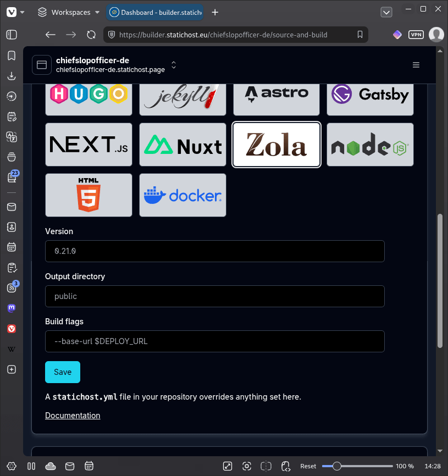Select the HTML5 build preset

[x=89, y=195]
